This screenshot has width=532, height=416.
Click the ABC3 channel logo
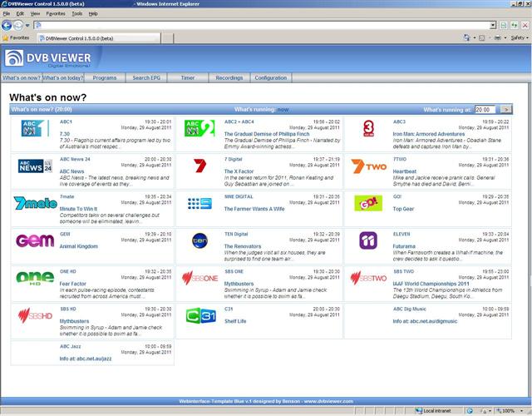click(368, 128)
